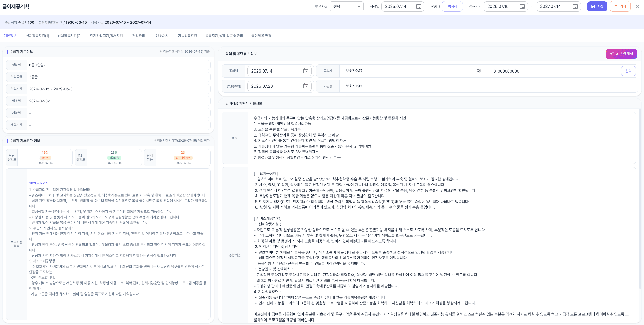Viewport: 644px width, 325px height.
Task: Expand the 변경사유 선택 dropdown
Action: [x=347, y=7]
